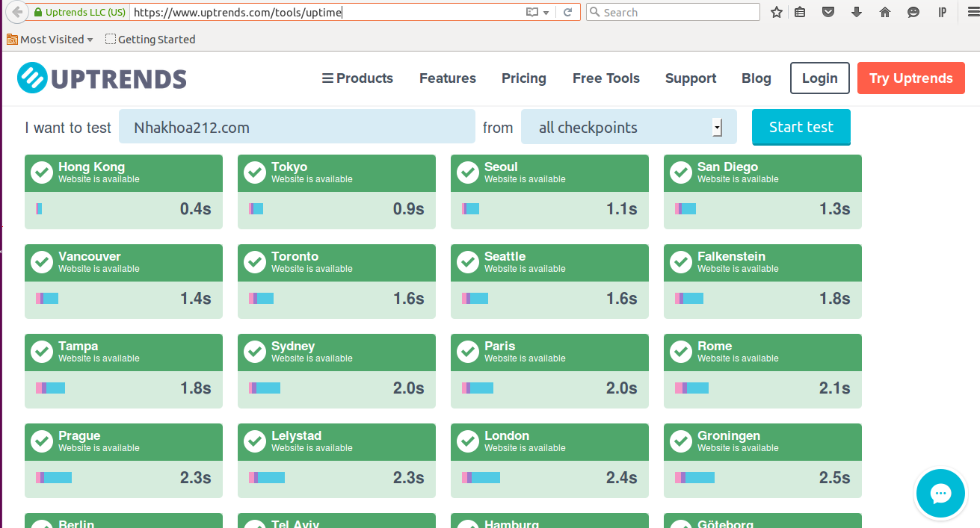Open the Free Tools menu
Image resolution: width=980 pixels, height=528 pixels.
point(606,78)
